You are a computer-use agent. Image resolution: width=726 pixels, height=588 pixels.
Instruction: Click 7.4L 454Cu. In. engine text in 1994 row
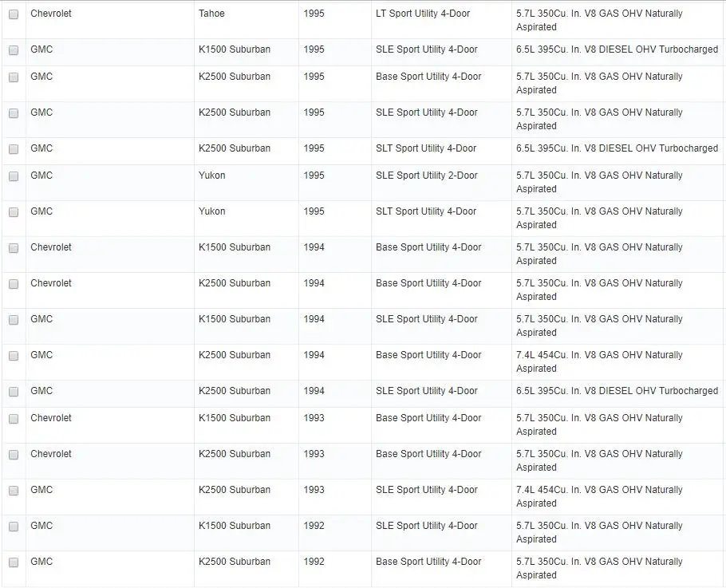pos(599,361)
